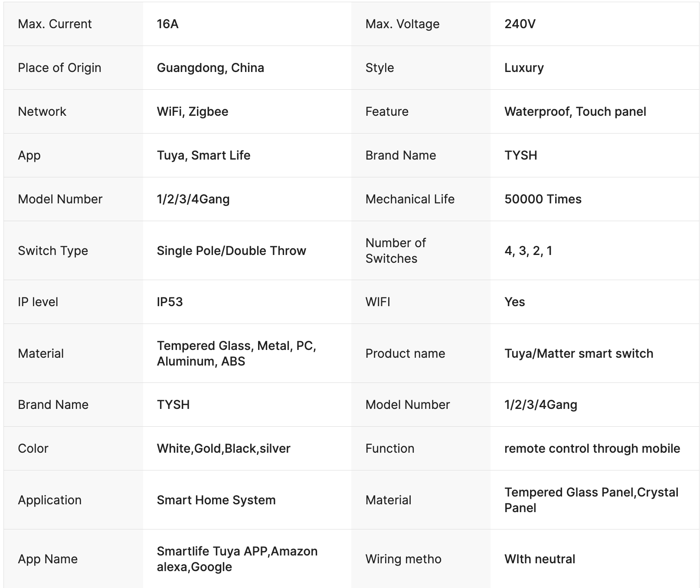Image resolution: width=700 pixels, height=588 pixels.
Task: Click the Waterproof, Touch panel feature text
Action: coord(575,111)
